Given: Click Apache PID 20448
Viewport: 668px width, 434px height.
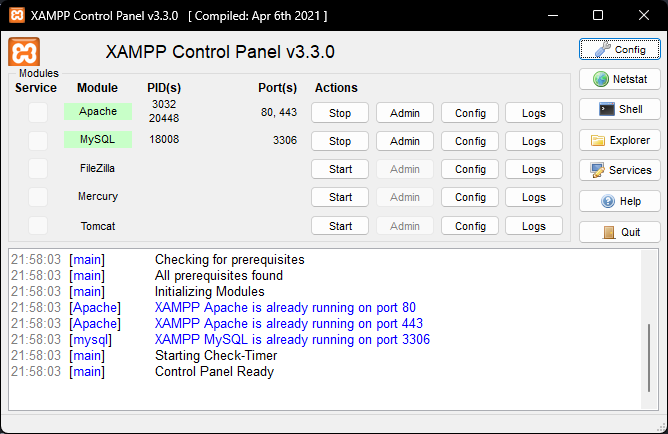Looking at the screenshot, I should (x=164, y=118).
